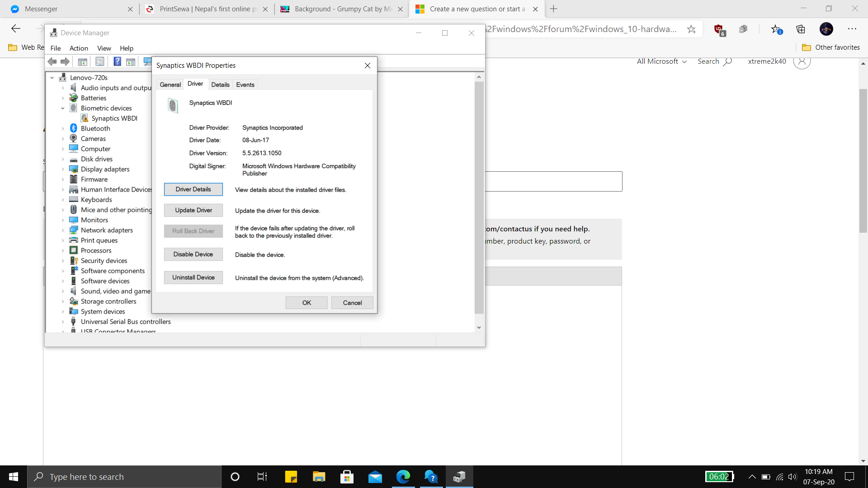
Task: Click the Update Driver button
Action: tap(193, 210)
